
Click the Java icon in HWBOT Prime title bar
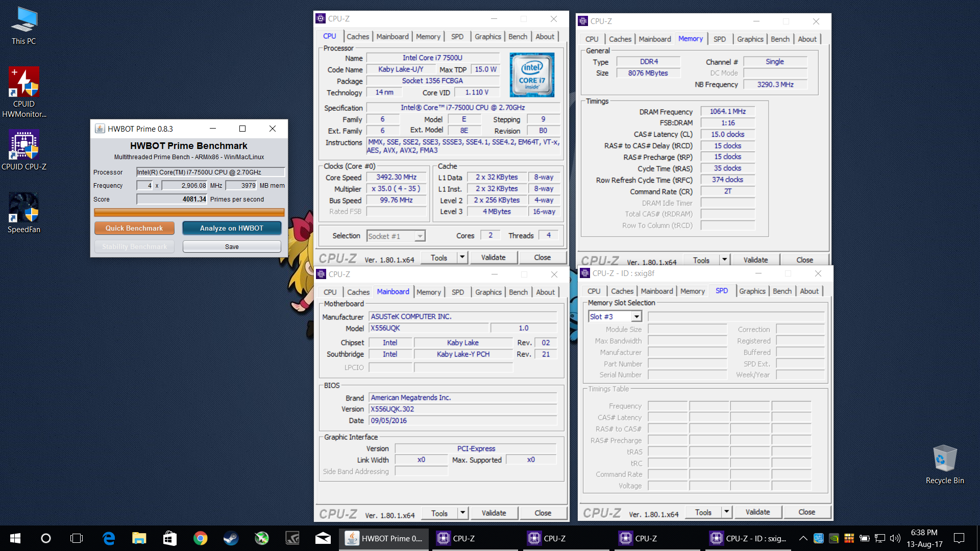click(100, 129)
